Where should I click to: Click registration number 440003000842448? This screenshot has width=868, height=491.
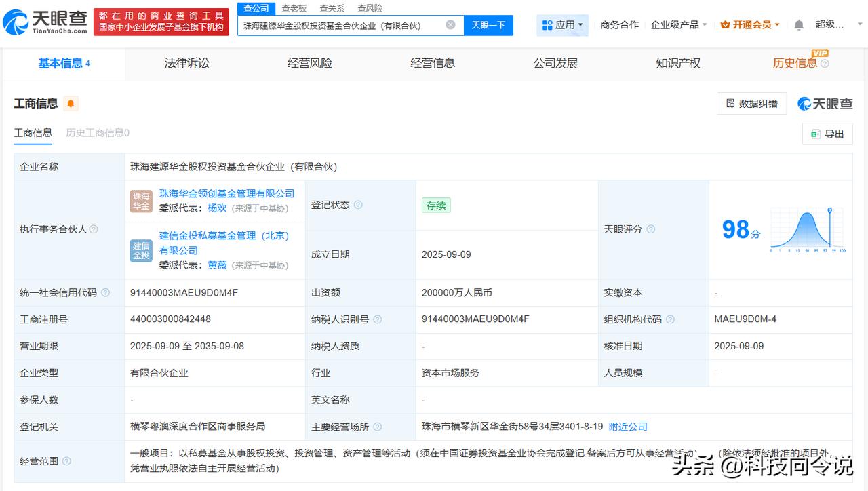pyautogui.click(x=170, y=319)
